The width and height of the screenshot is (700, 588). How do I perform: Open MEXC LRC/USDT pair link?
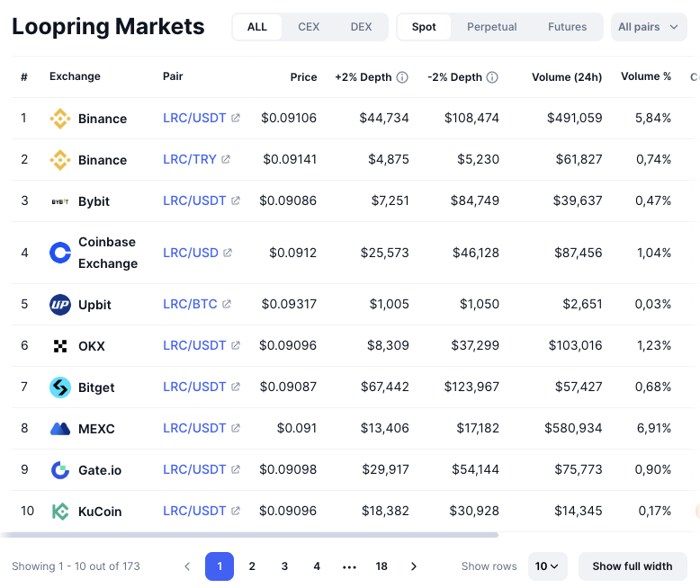coord(194,428)
